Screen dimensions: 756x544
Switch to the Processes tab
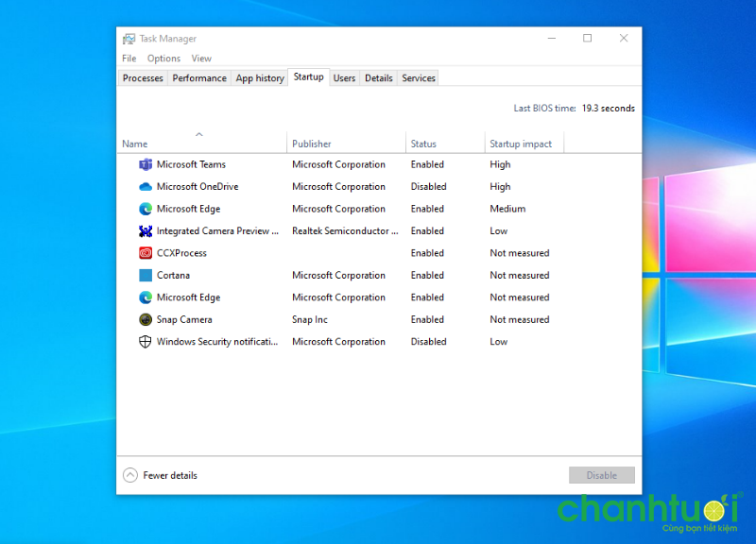(143, 78)
